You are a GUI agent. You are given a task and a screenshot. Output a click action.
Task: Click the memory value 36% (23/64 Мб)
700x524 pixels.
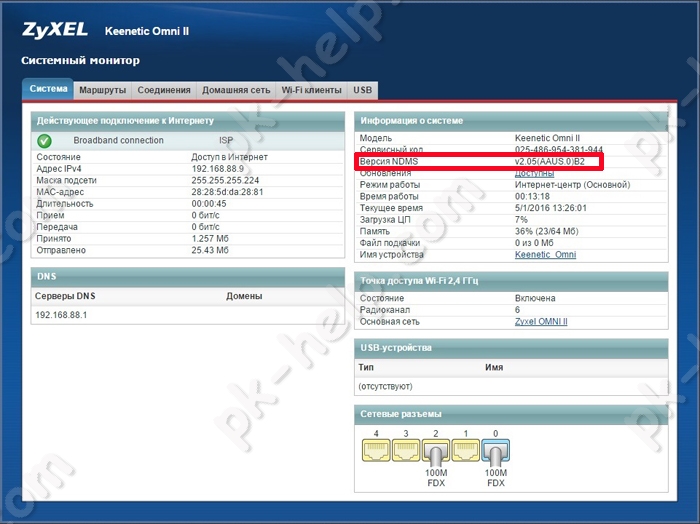click(546, 231)
